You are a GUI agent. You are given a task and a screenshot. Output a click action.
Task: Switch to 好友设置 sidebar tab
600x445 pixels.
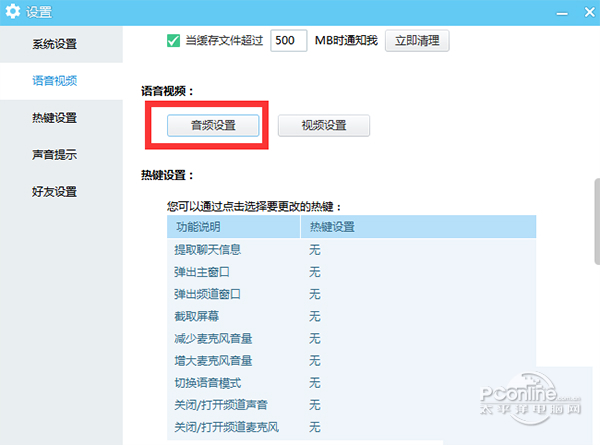pos(61,191)
